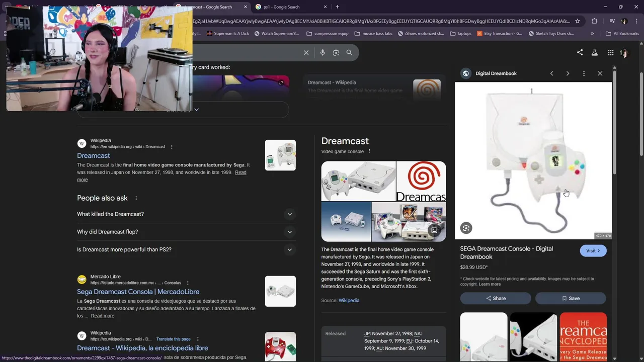This screenshot has height=362, width=644.
Task: Go to previous image in preview panel
Action: pyautogui.click(x=551, y=73)
